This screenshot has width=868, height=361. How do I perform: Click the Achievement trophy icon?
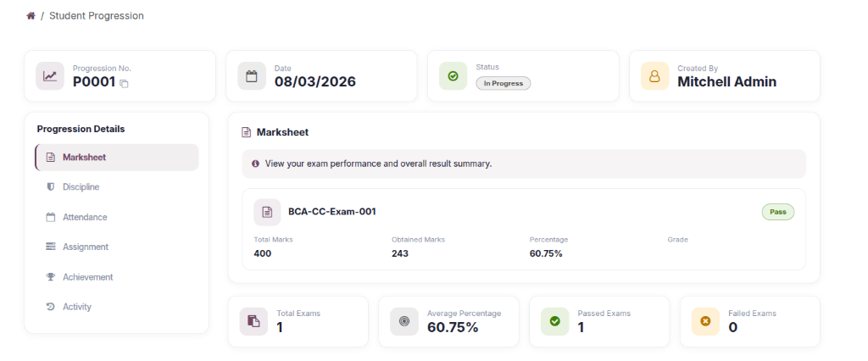click(50, 277)
